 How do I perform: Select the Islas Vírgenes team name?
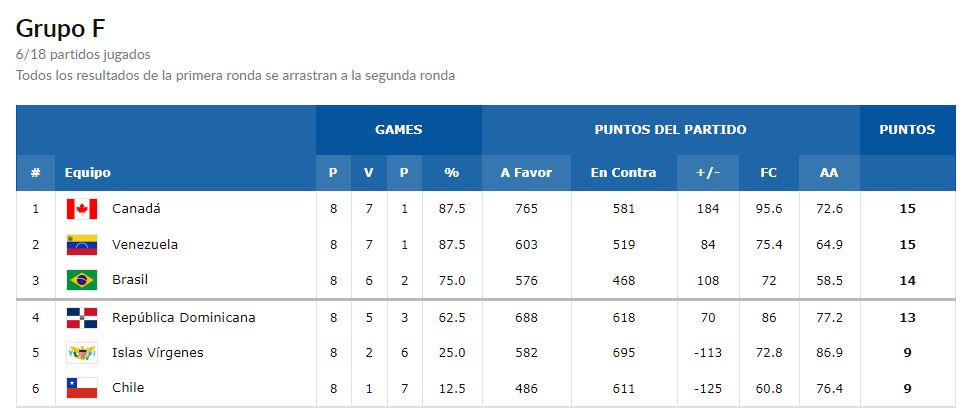point(158,353)
